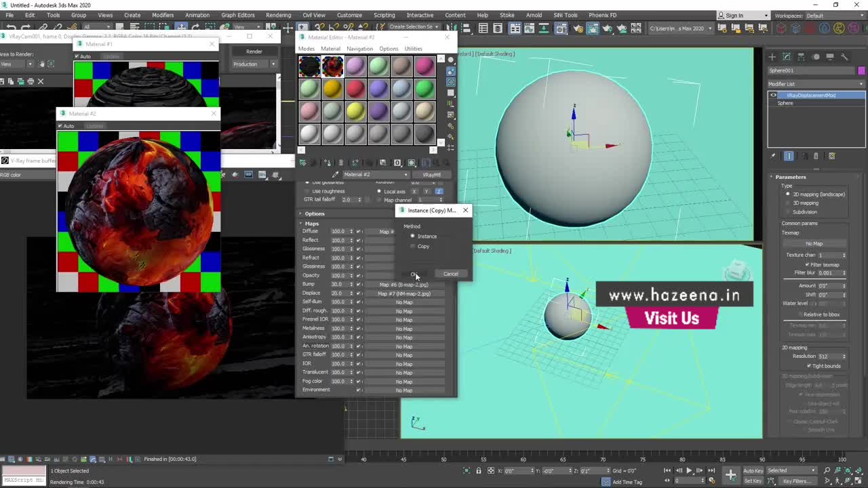Collapse the Maps rollout

pyautogui.click(x=311, y=224)
